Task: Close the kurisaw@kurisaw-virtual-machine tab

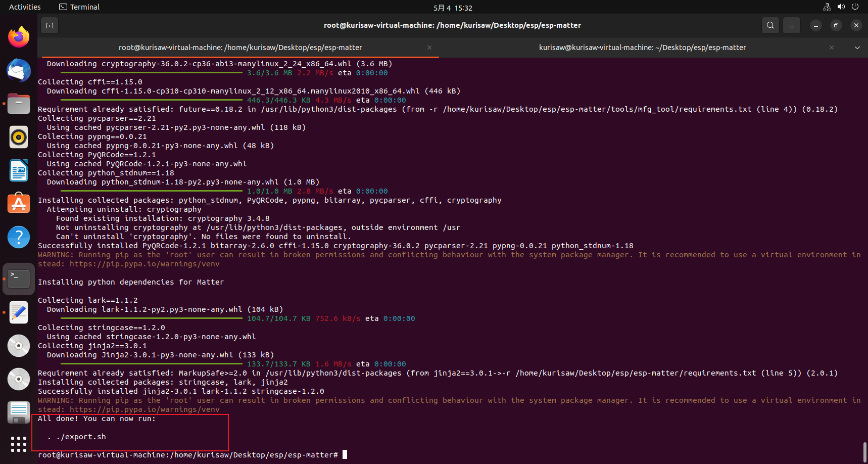Action: (832, 48)
